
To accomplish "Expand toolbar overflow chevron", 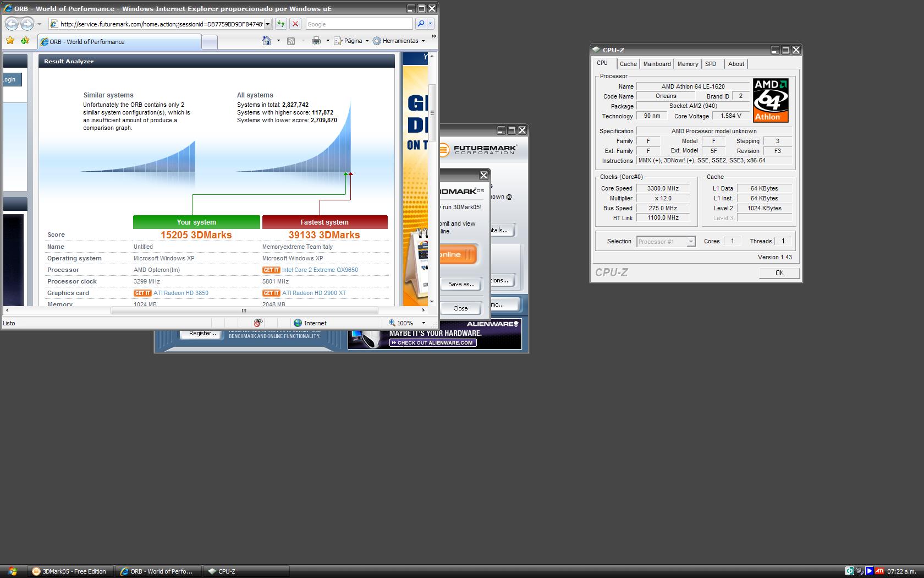I will 433,36.
